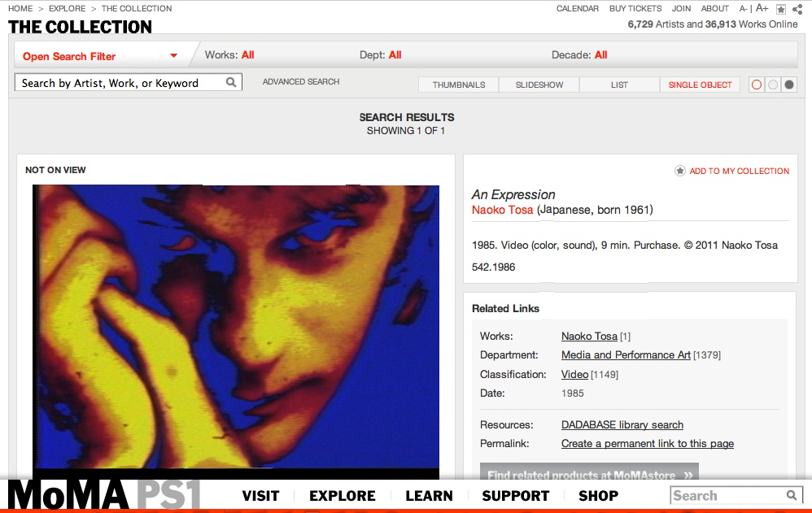Go to EXPLORE in the breadcrumb

coord(68,8)
